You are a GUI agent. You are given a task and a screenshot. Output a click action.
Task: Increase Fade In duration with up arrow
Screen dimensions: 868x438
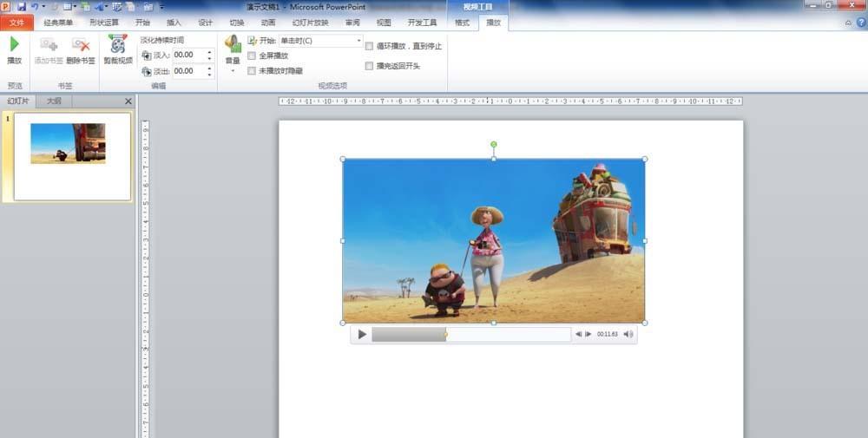(x=209, y=52)
